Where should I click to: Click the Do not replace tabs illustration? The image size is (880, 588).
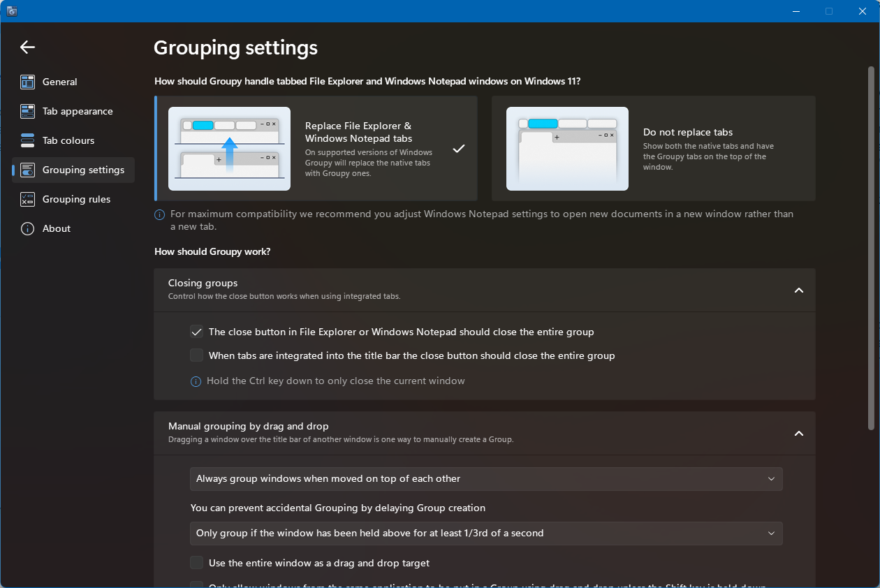pyautogui.click(x=567, y=149)
